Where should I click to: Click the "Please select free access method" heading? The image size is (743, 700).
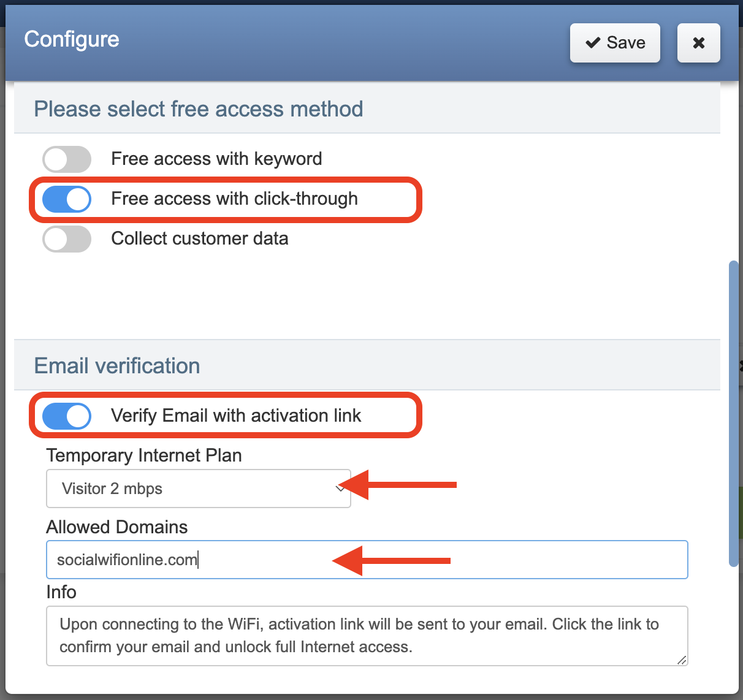pyautogui.click(x=199, y=109)
